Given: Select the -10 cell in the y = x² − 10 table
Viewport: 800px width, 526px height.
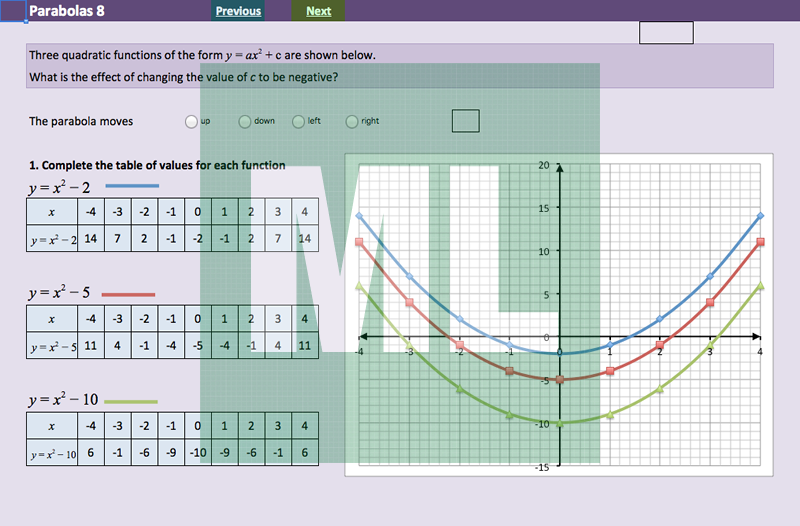Looking at the screenshot, I should click(198, 452).
